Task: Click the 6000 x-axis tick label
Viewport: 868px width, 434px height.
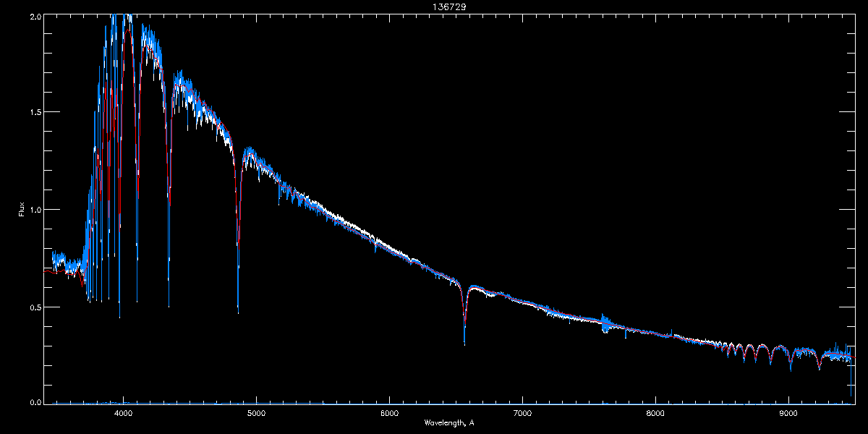Action: 389,414
